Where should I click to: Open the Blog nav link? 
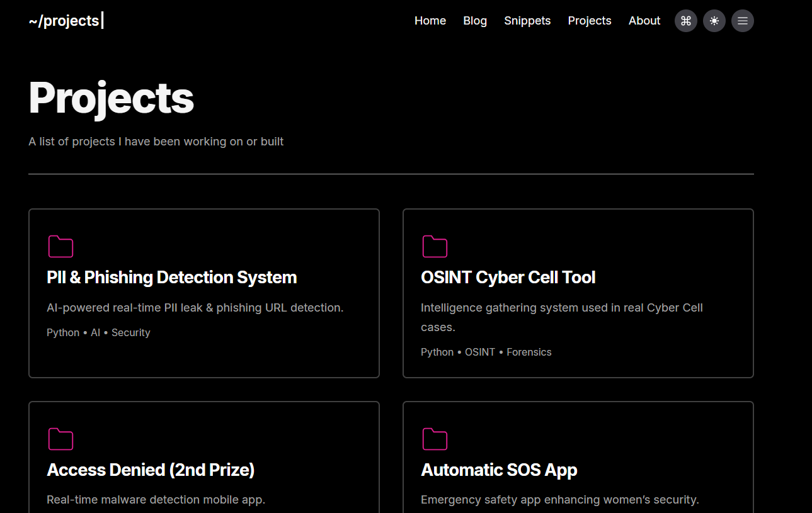pyautogui.click(x=475, y=21)
